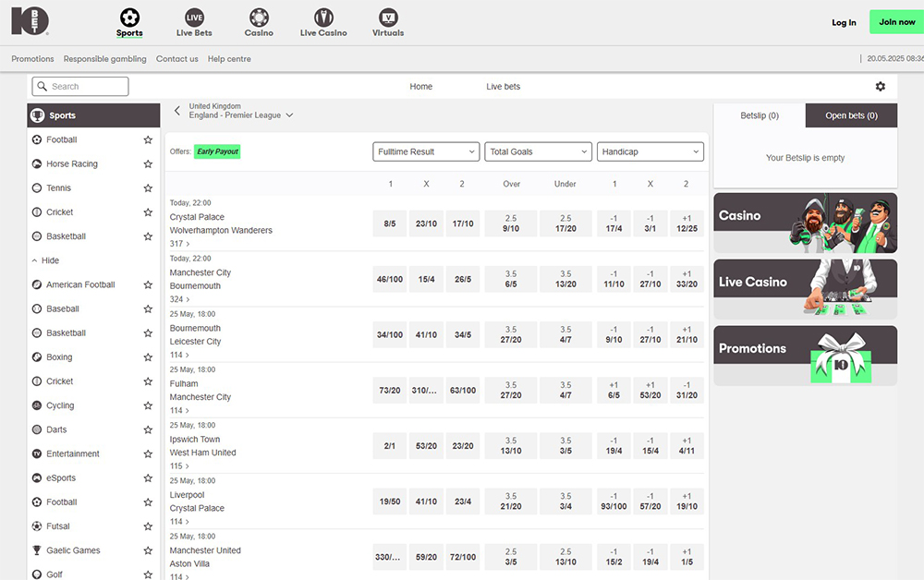Click the eSports icon

pos(37,477)
